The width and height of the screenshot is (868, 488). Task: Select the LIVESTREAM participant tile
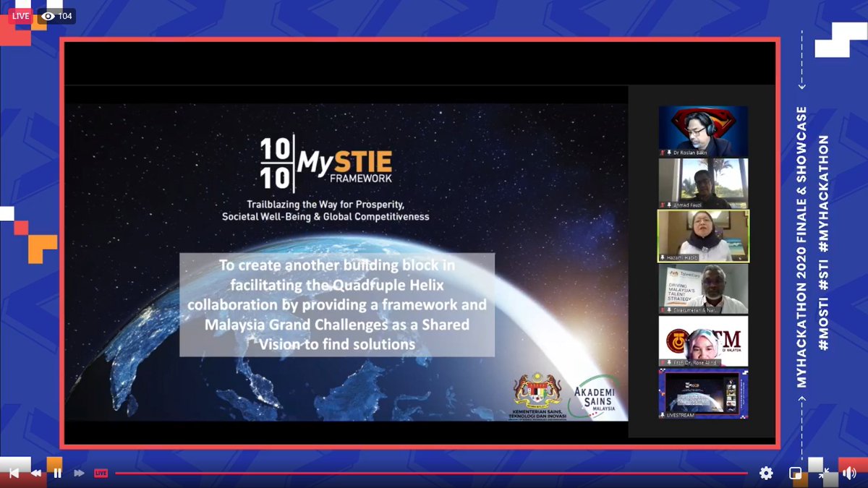click(703, 394)
